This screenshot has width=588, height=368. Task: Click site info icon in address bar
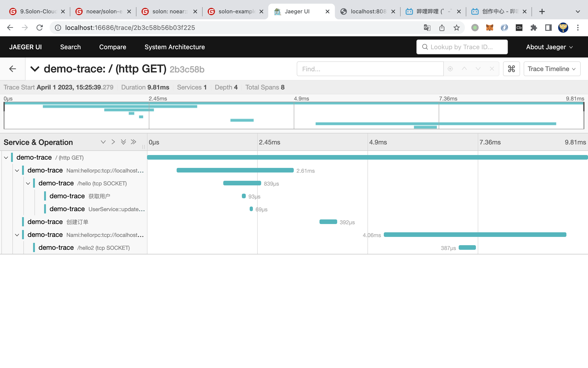(58, 28)
